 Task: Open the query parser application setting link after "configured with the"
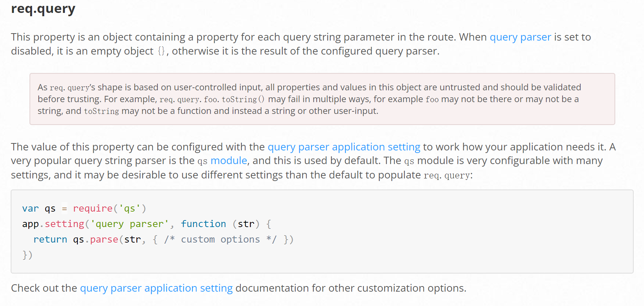[344, 147]
